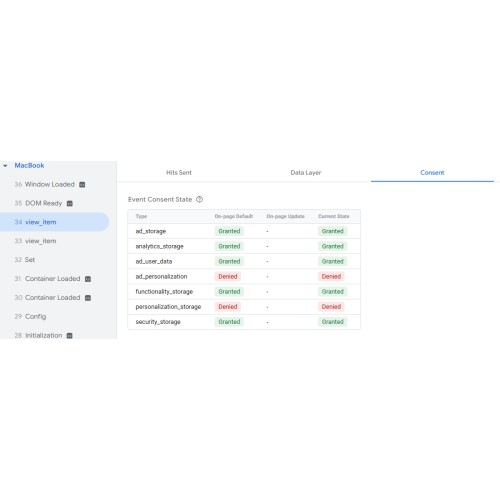Click the icon beside event 31 Container Loaded
Image resolution: width=500 pixels, height=500 pixels.
[x=88, y=279]
